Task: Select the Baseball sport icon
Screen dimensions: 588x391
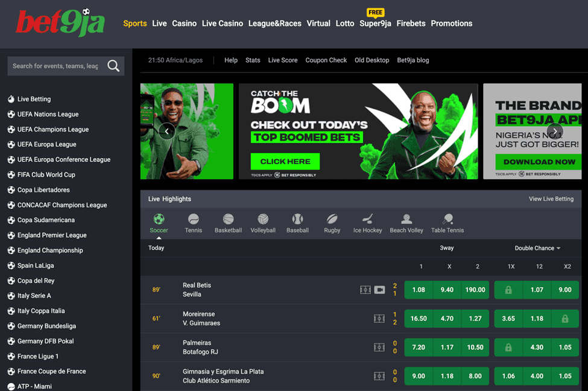Action: [x=297, y=219]
